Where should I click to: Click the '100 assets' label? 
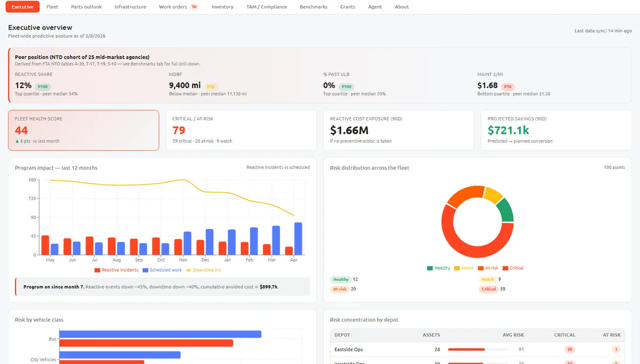pyautogui.click(x=614, y=167)
